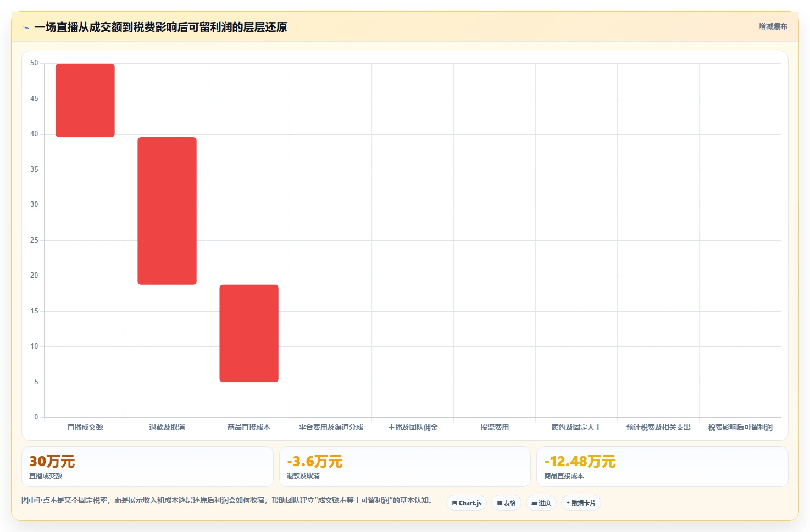The image size is (810, 532).
Task: Click the -3.6万元 退款及取消 data card
Action: [x=405, y=467]
